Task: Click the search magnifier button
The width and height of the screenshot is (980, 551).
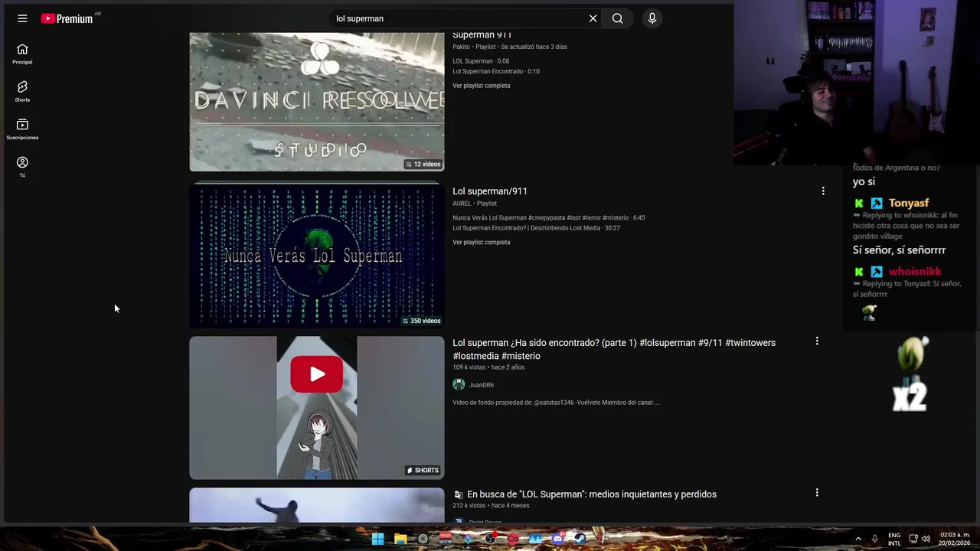Action: 617,18
